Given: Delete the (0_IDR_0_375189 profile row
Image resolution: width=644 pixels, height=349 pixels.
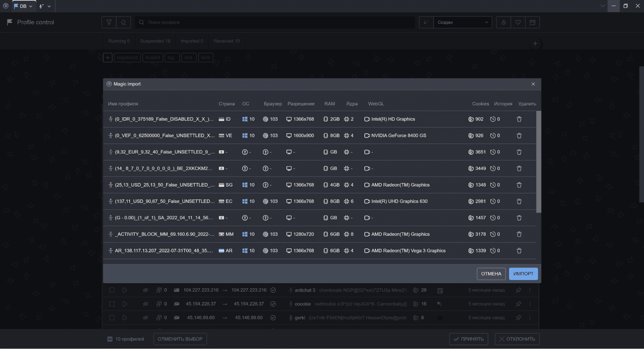Looking at the screenshot, I should coord(519,119).
